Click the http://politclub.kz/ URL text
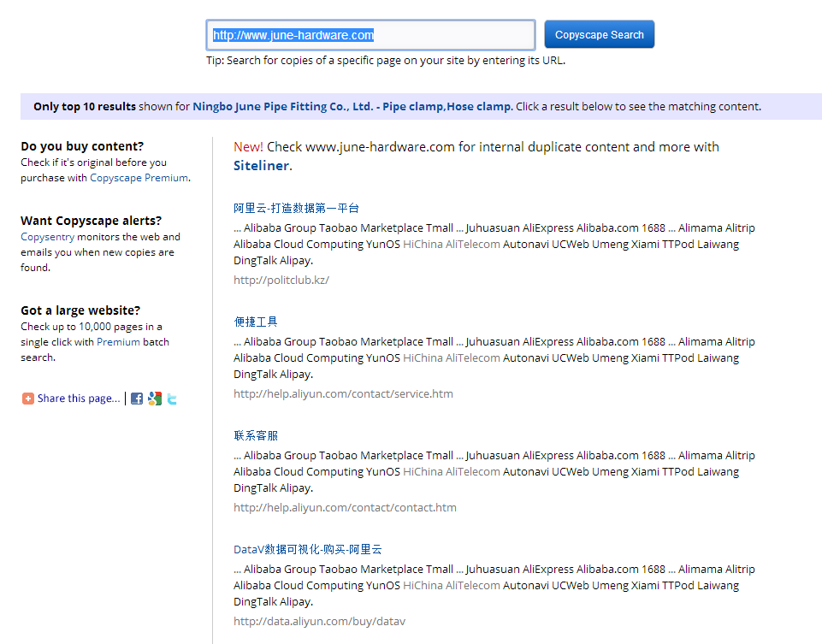The image size is (822, 644). click(281, 280)
